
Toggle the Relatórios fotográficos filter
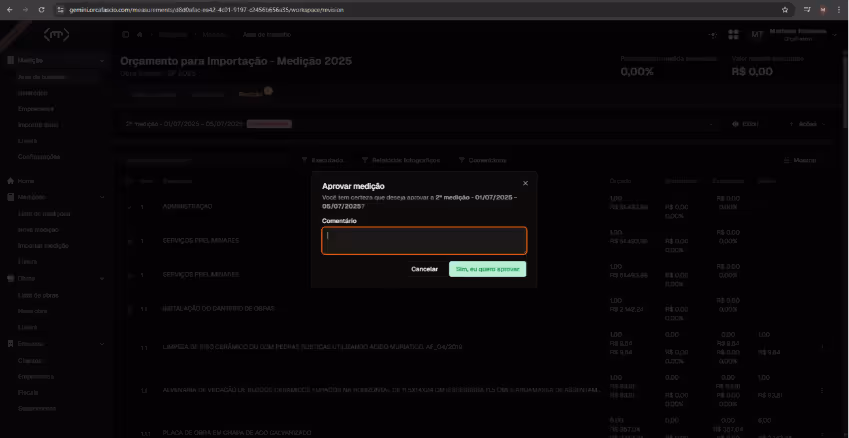pos(400,160)
